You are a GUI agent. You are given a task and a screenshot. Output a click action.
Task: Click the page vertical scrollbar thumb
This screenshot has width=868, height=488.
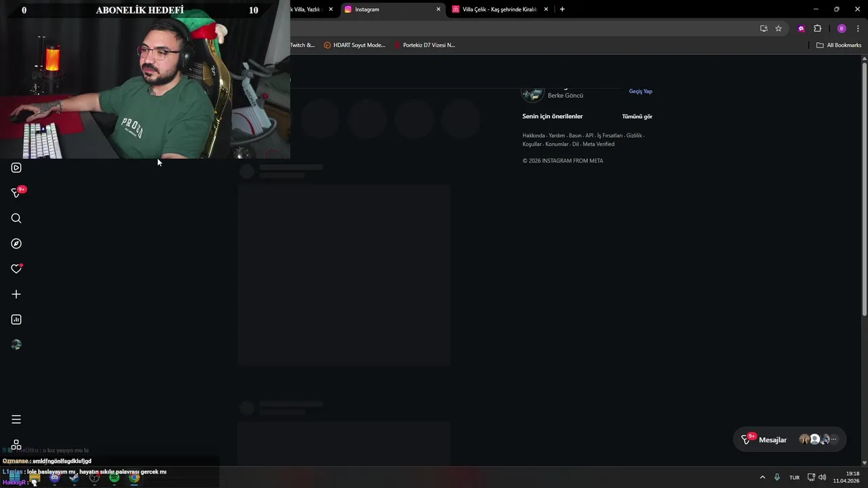click(865, 188)
